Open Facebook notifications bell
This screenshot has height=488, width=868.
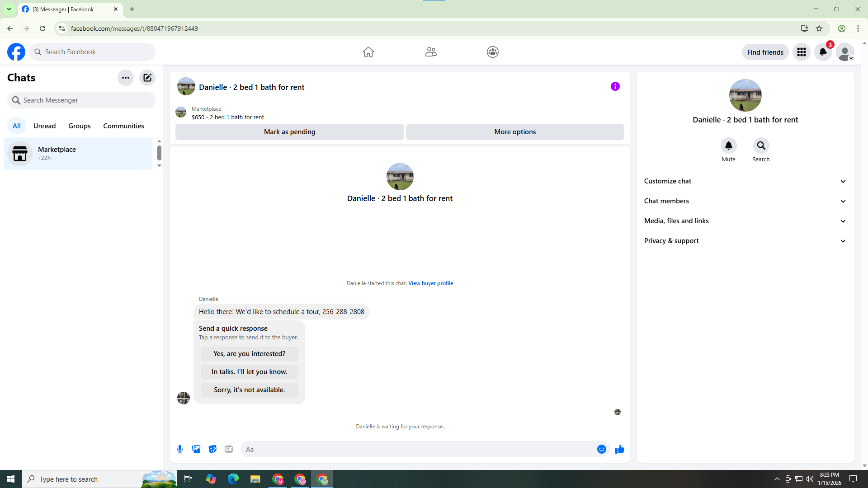pyautogui.click(x=823, y=52)
